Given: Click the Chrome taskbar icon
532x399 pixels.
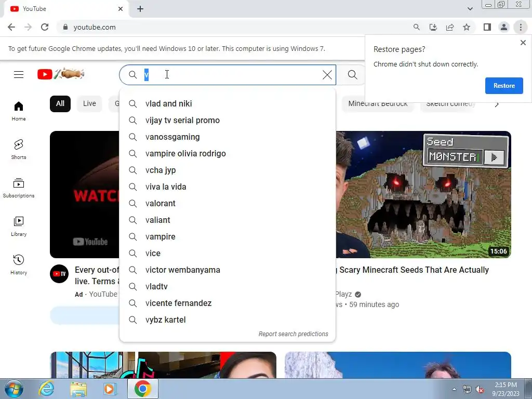Looking at the screenshot, I should coord(142,389).
